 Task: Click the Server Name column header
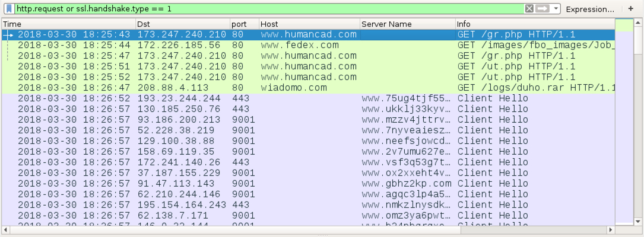click(408, 24)
